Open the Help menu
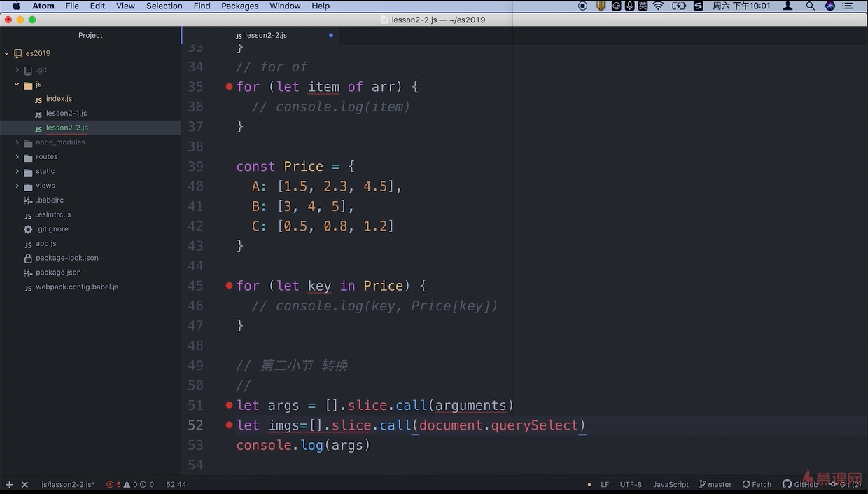 321,6
